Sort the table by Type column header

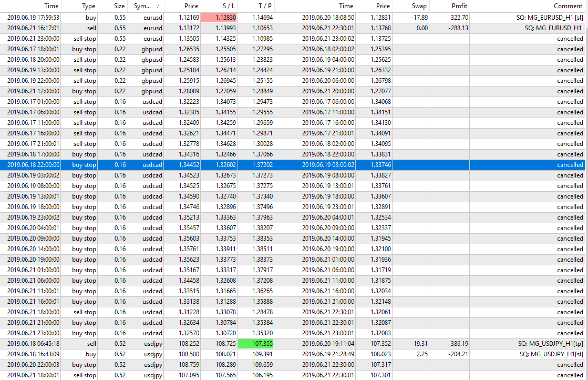tap(88, 6)
